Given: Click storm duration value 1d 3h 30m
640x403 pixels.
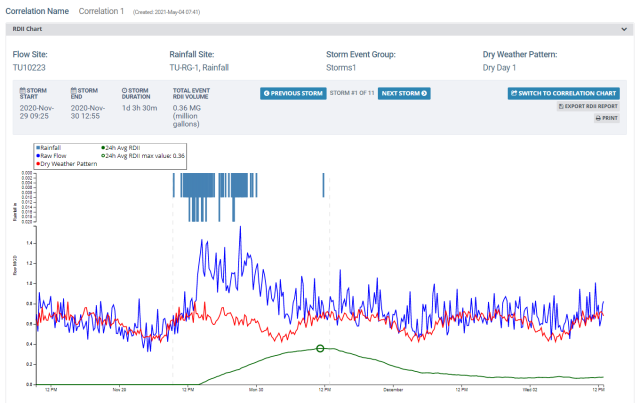Looking at the screenshot, I should [x=140, y=108].
